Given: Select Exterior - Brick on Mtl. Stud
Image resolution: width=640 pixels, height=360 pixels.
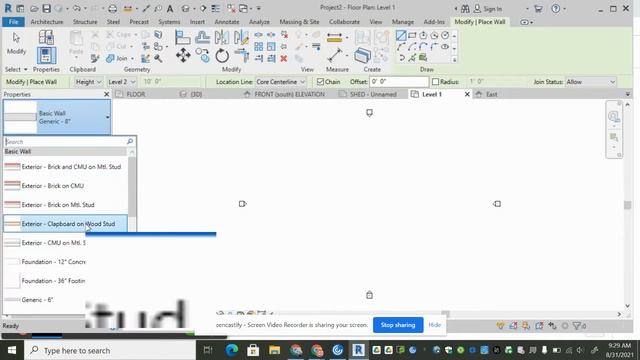Looking at the screenshot, I should pyautogui.click(x=65, y=204).
